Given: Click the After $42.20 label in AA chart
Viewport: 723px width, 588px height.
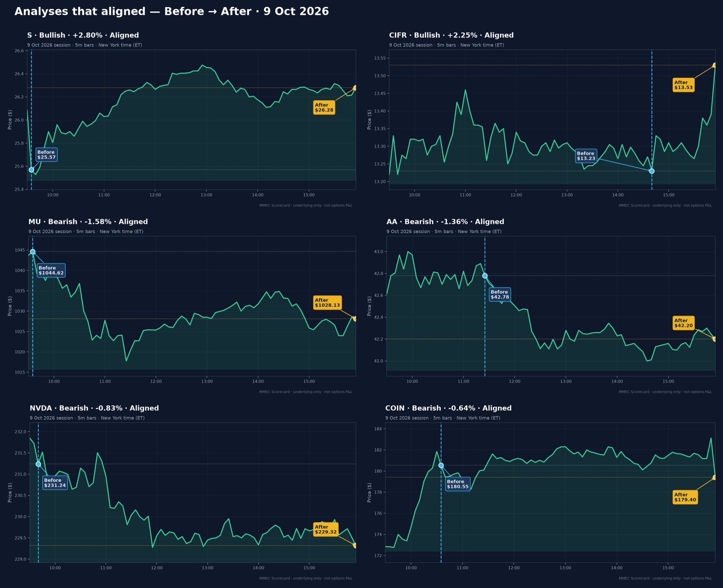Looking at the screenshot, I should [683, 323].
